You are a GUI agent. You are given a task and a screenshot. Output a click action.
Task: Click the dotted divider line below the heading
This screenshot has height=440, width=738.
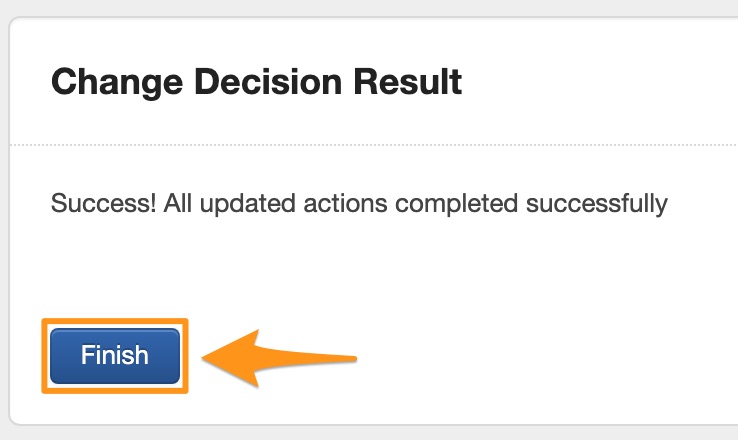[x=370, y=145]
